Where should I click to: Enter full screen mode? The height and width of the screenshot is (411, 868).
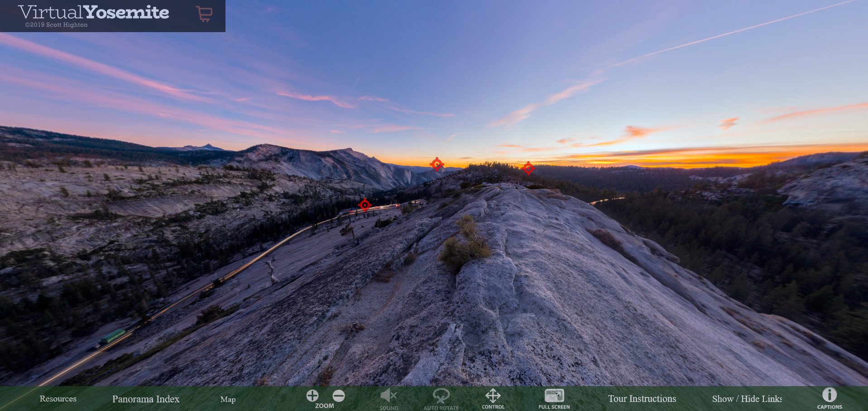point(554,396)
